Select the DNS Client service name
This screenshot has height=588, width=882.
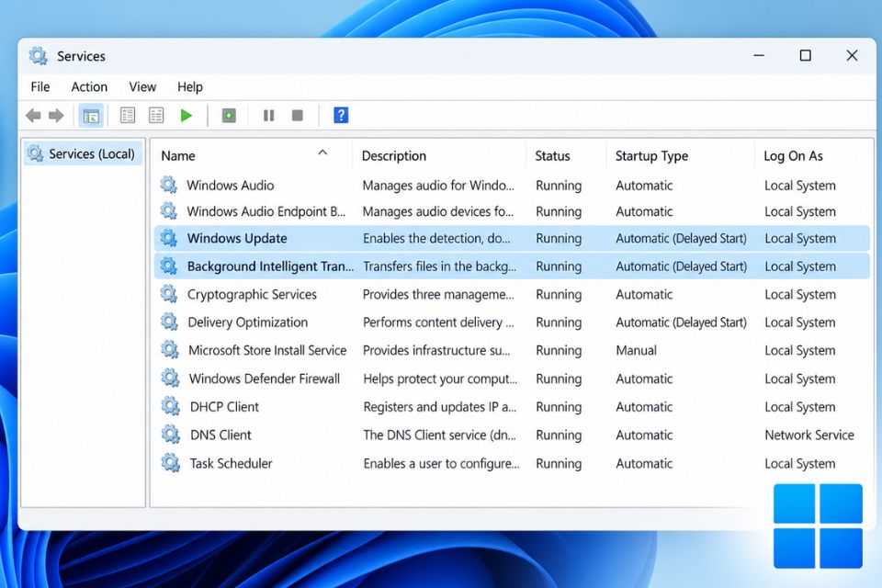220,435
